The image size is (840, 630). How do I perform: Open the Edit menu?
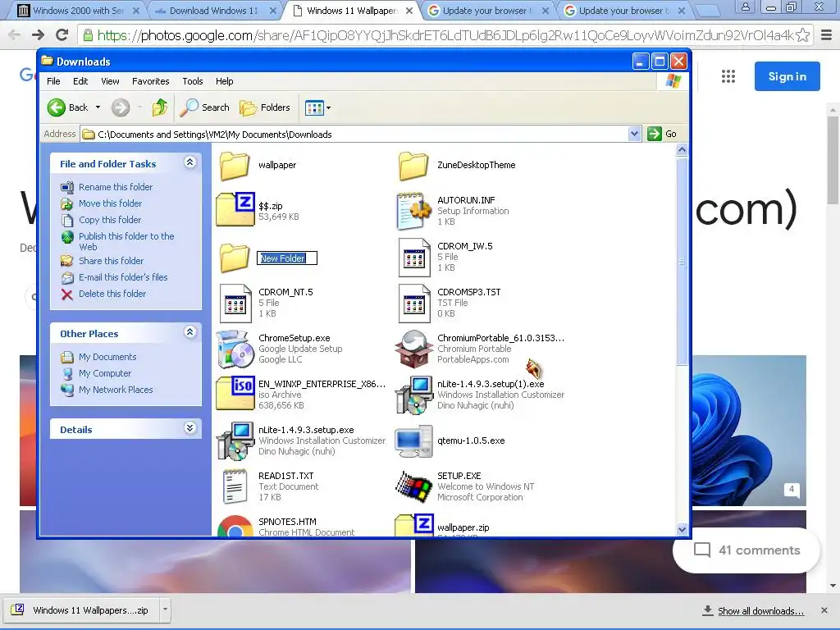(80, 81)
